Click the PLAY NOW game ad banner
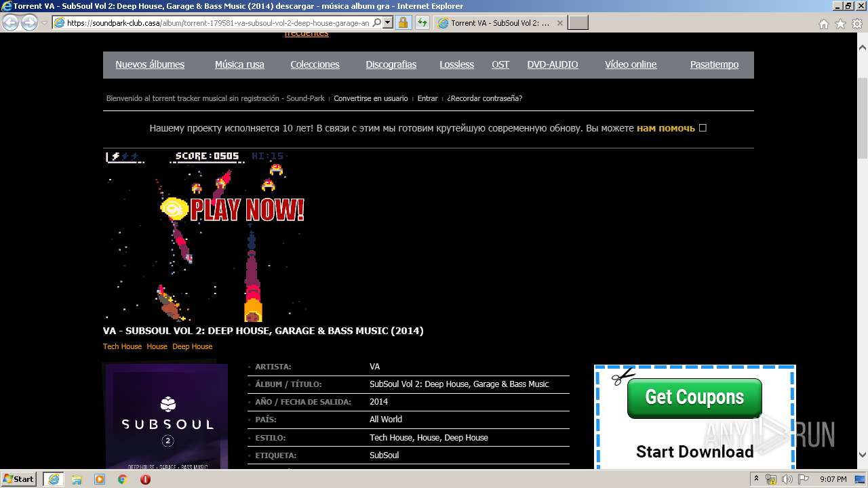Image resolution: width=868 pixels, height=488 pixels. [x=205, y=235]
